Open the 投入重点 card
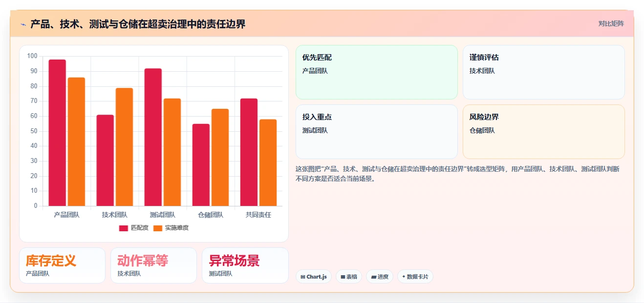 click(x=377, y=132)
